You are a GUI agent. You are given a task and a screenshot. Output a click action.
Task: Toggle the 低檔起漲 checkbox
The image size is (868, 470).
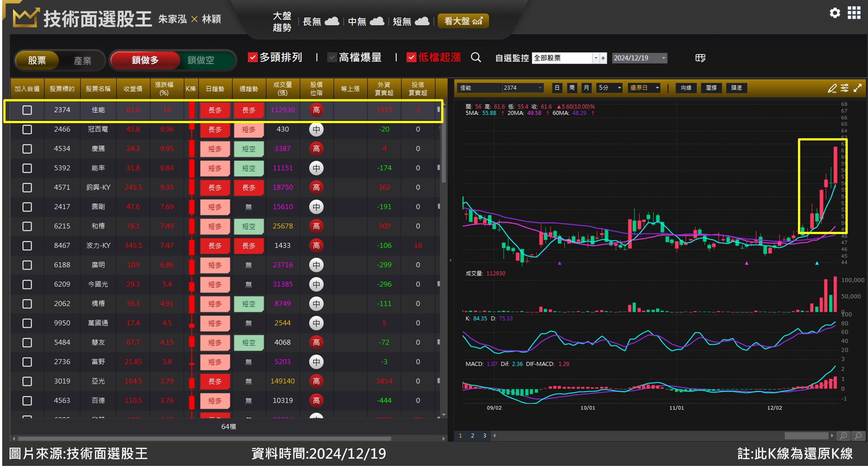coord(411,58)
